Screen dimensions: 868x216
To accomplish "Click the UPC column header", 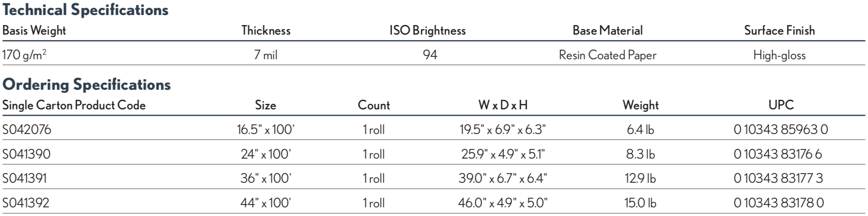I will (x=781, y=105).
